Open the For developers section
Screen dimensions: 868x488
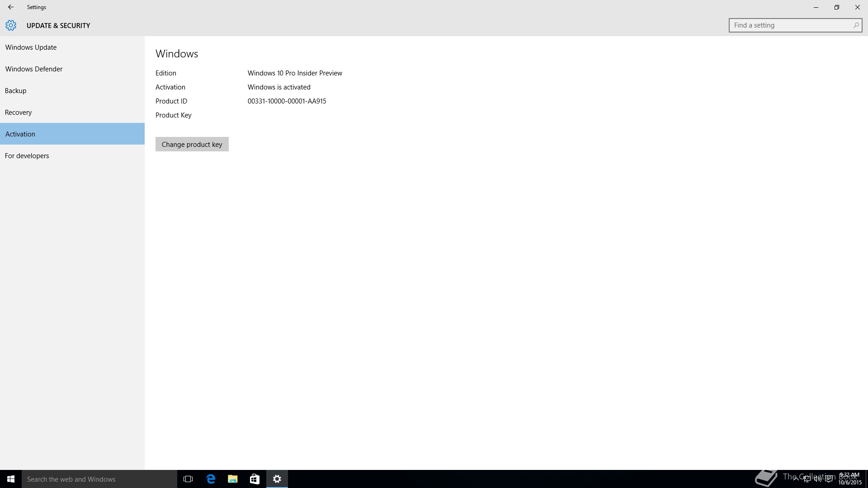click(x=72, y=155)
